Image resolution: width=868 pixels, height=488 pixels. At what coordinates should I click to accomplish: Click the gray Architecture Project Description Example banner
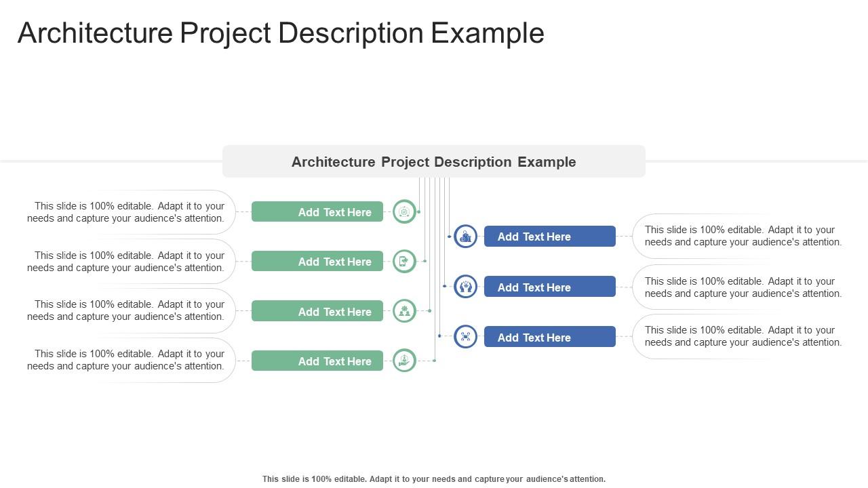click(x=434, y=161)
